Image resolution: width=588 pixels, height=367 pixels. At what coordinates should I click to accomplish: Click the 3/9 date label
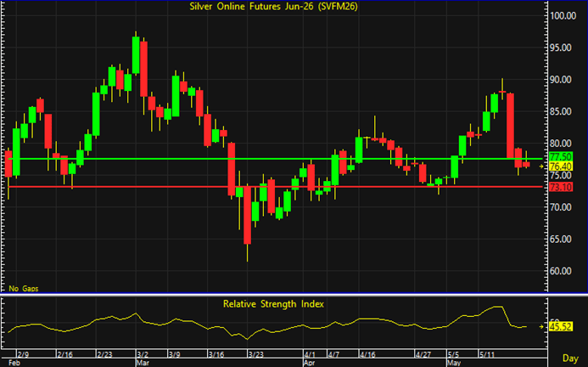tap(175, 354)
